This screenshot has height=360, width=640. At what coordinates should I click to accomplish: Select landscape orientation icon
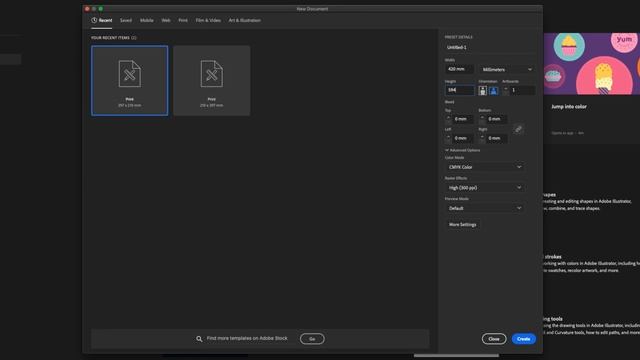(493, 91)
